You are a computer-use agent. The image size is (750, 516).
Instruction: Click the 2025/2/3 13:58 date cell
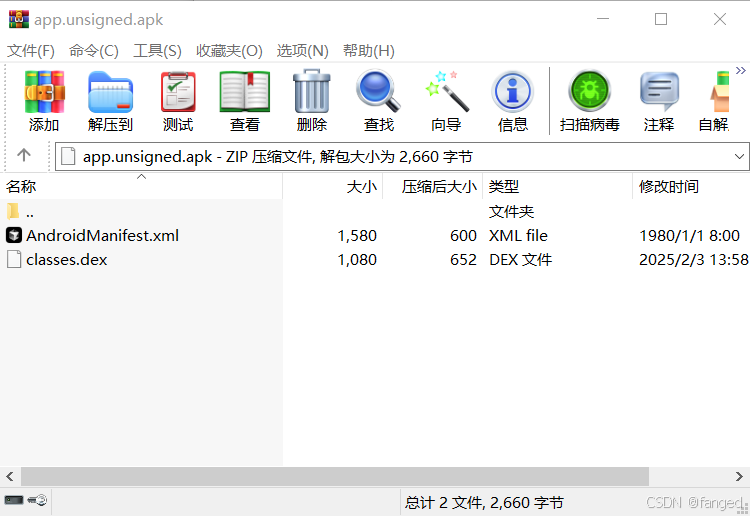click(694, 259)
